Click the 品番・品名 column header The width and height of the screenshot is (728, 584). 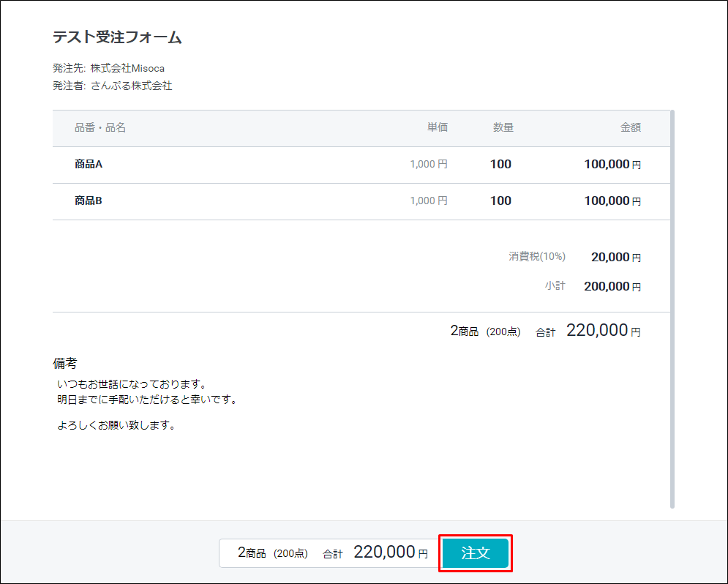[x=100, y=127]
